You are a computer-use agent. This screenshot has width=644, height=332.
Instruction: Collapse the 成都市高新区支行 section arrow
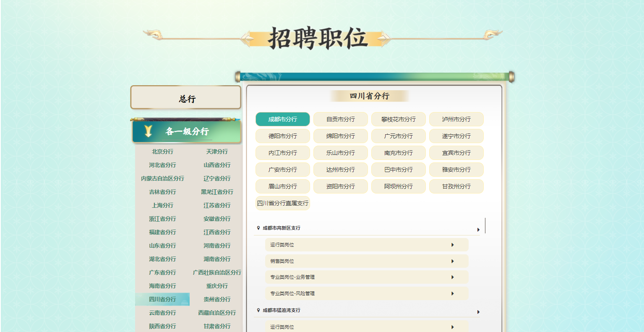pyautogui.click(x=478, y=230)
